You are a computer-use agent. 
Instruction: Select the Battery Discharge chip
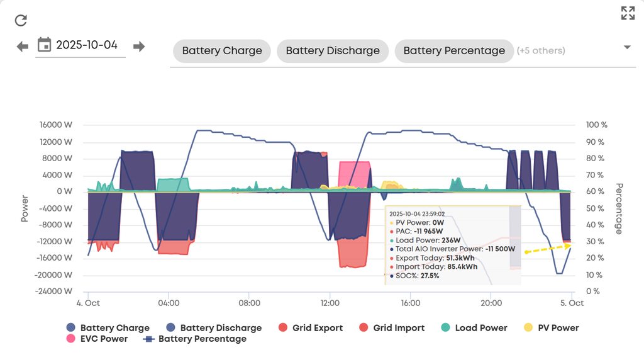tap(333, 51)
